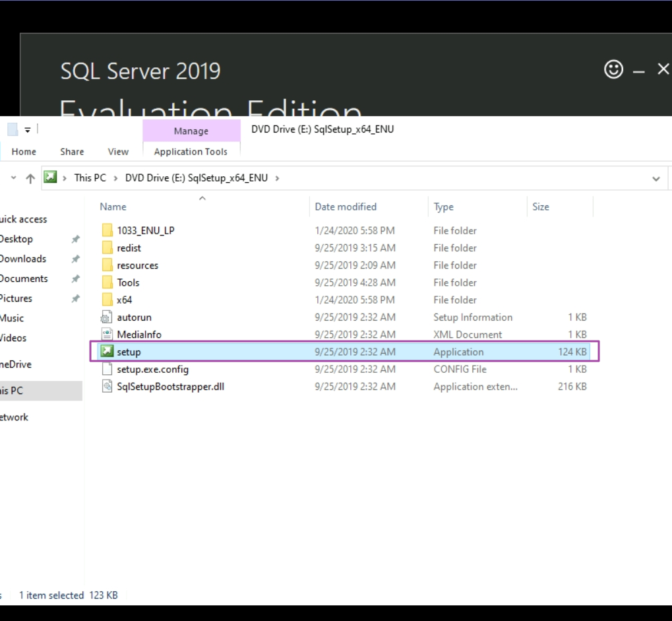Screen dimensions: 672x621
Task: Select the x64 folder name
Action: point(124,300)
